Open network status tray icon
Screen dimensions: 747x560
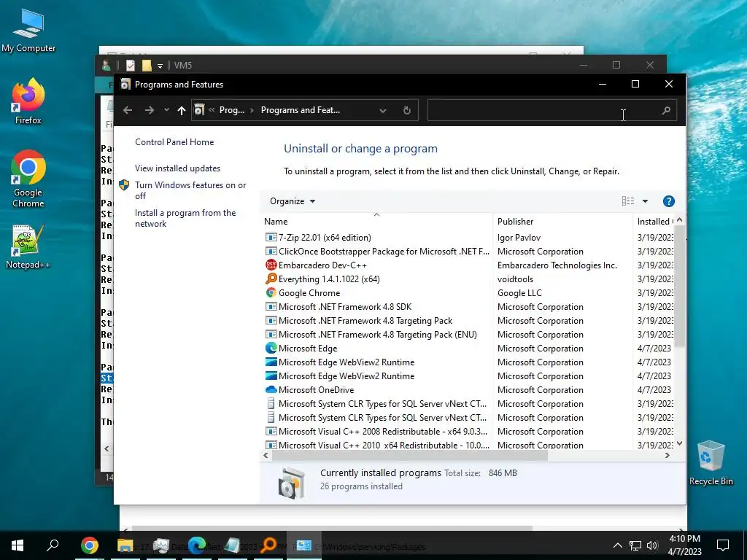coord(635,545)
